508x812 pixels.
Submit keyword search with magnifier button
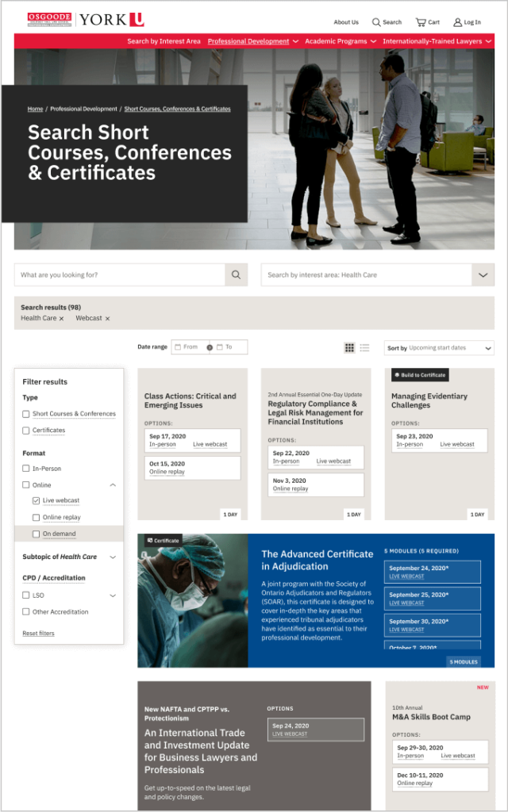[x=236, y=275]
